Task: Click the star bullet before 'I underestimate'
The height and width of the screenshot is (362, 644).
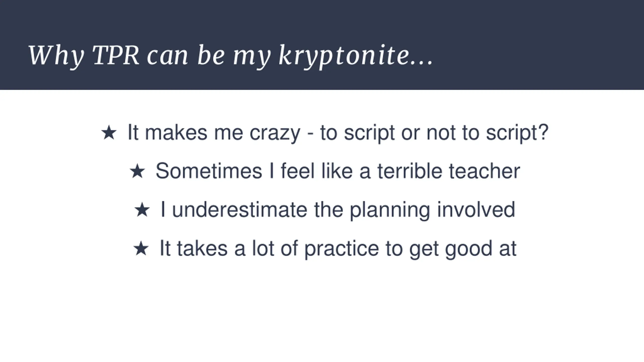Action: (x=142, y=210)
